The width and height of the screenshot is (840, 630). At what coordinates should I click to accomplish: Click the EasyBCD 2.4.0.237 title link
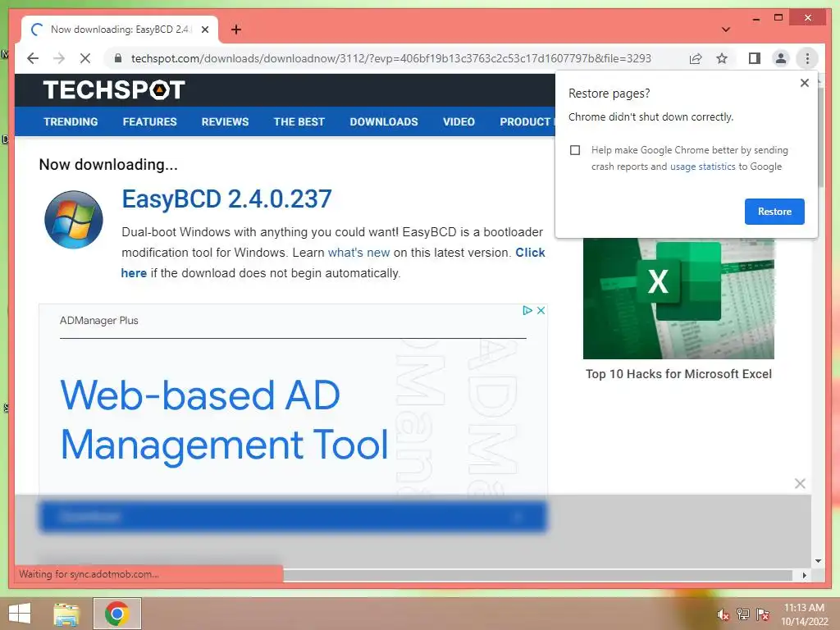point(226,199)
